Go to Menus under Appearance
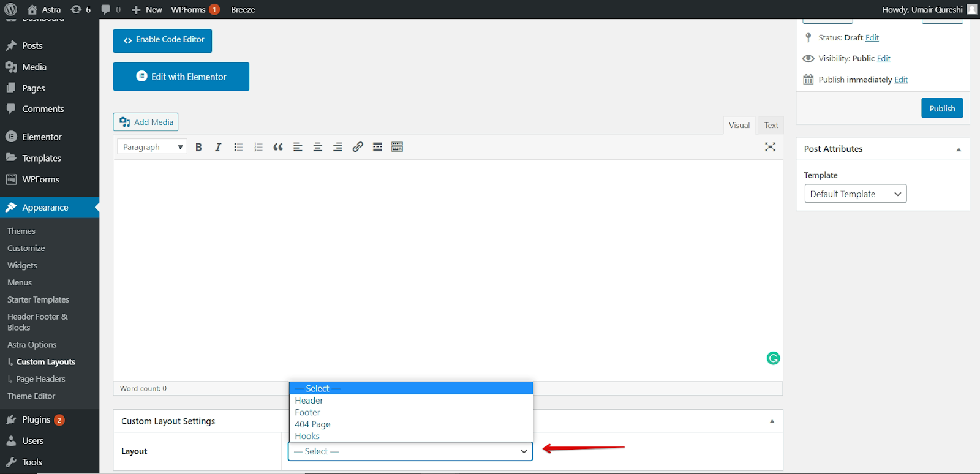The width and height of the screenshot is (980, 474). pos(20,282)
